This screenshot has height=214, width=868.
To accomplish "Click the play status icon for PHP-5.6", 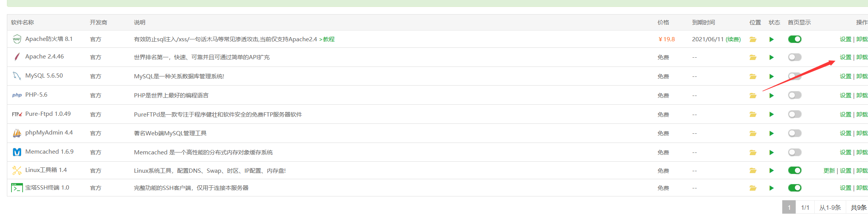I will point(772,96).
